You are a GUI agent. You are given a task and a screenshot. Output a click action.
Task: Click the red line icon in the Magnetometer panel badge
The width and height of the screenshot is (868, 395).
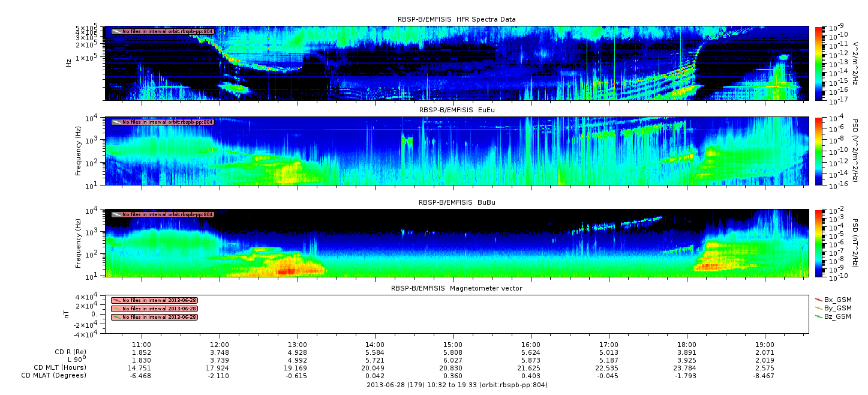116,300
